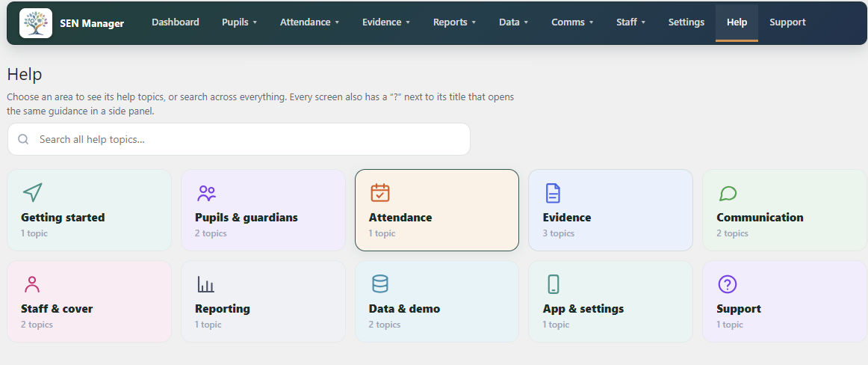Expand the Pupils dropdown menu
Viewport: 868px width, 365px height.
(x=239, y=22)
